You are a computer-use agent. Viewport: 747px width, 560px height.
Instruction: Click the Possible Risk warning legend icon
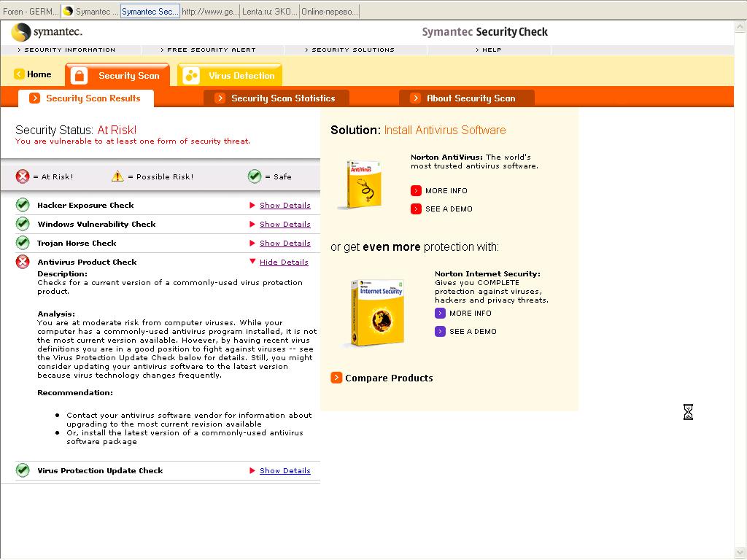click(x=117, y=176)
